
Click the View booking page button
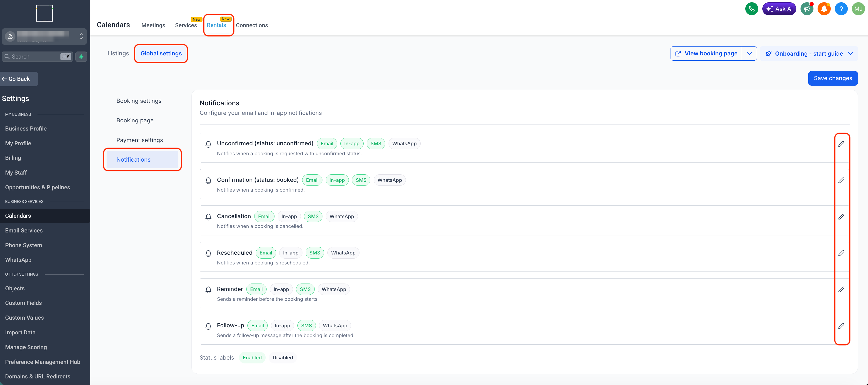tap(706, 54)
